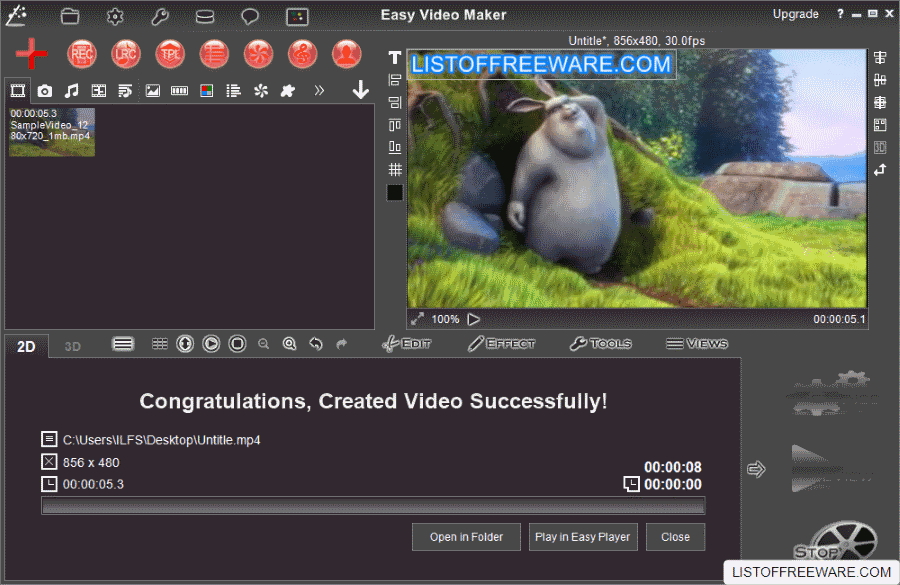Open the film strip media tab
The height and width of the screenshot is (585, 900).
(99, 90)
